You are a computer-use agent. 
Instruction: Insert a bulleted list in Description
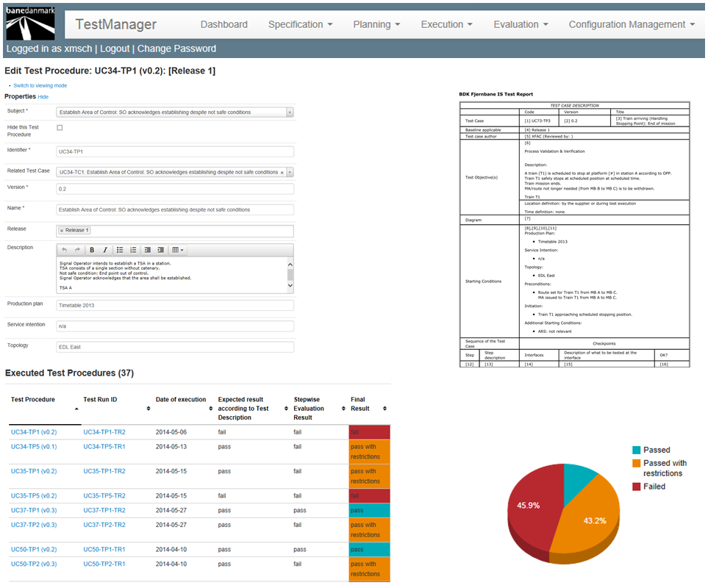(x=120, y=250)
